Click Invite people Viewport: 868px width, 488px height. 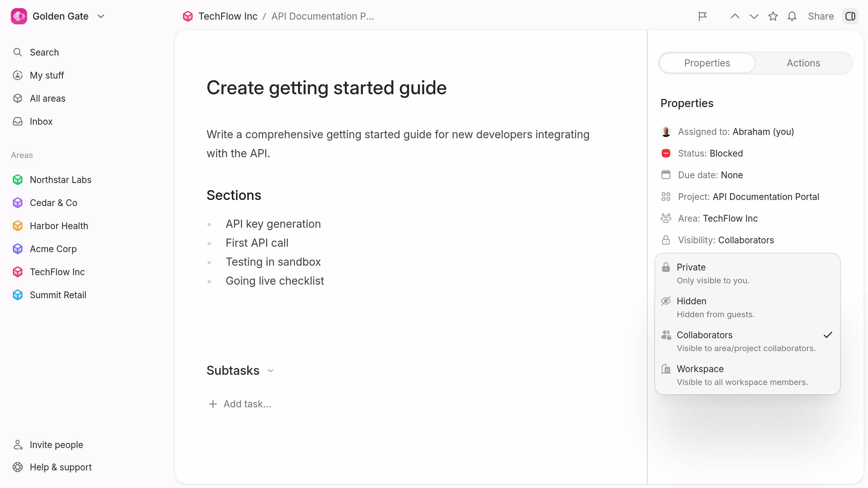pyautogui.click(x=48, y=445)
